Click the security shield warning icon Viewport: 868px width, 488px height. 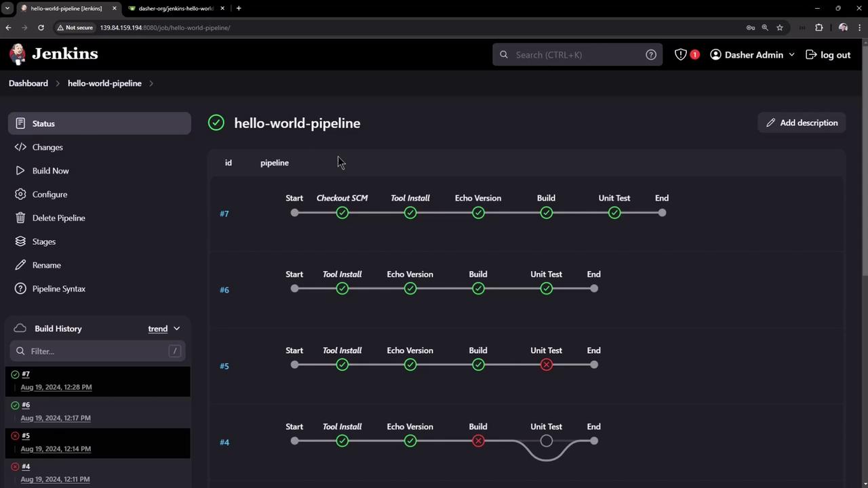[681, 55]
